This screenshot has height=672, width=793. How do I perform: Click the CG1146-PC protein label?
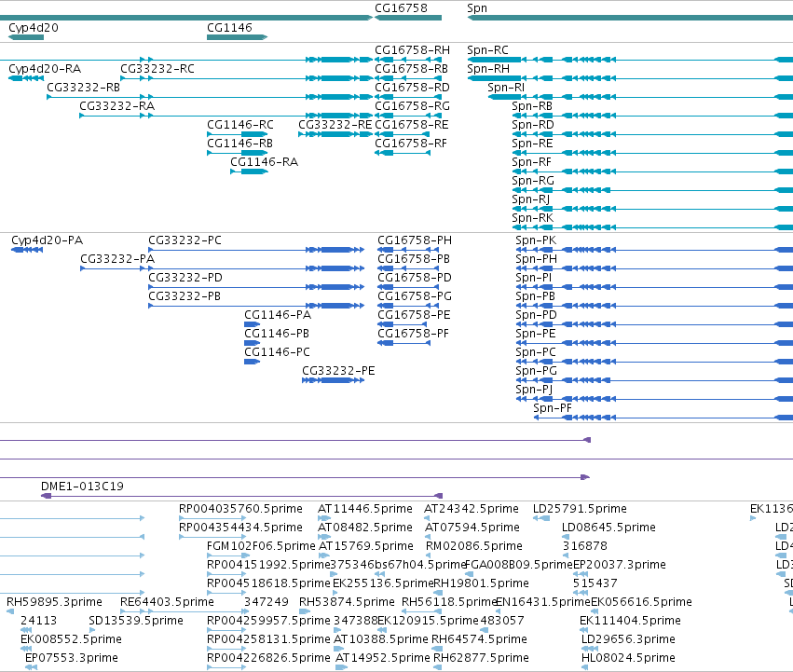click(x=277, y=352)
